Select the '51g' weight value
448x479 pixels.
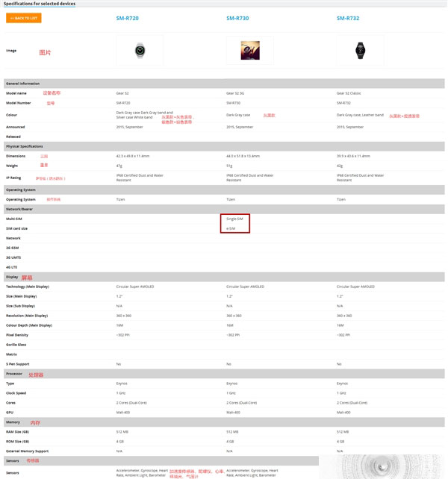(x=229, y=166)
